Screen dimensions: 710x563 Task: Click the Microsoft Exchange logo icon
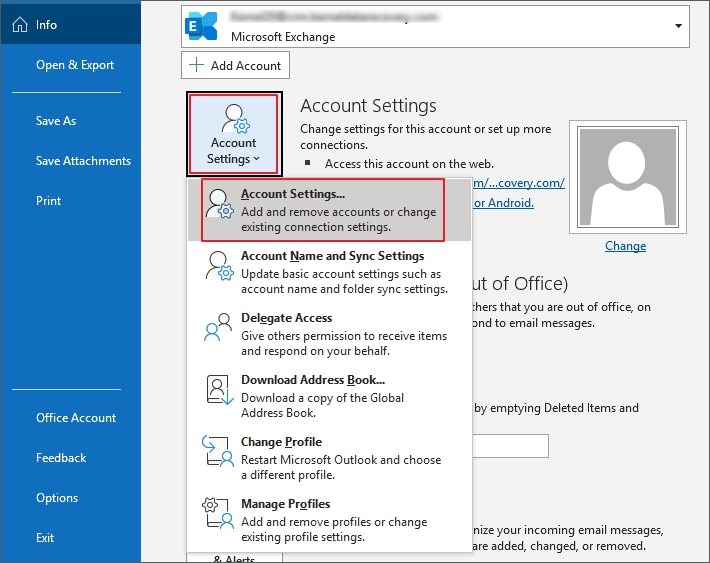pyautogui.click(x=201, y=26)
